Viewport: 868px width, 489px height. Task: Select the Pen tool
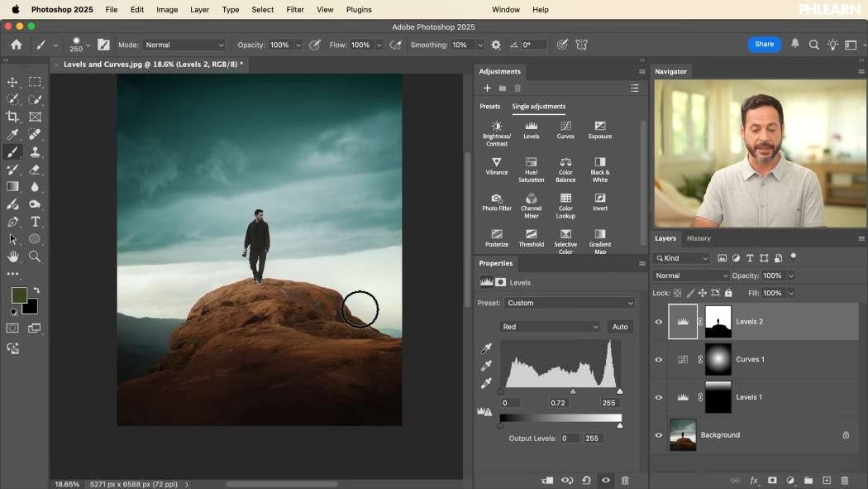pyautogui.click(x=12, y=222)
